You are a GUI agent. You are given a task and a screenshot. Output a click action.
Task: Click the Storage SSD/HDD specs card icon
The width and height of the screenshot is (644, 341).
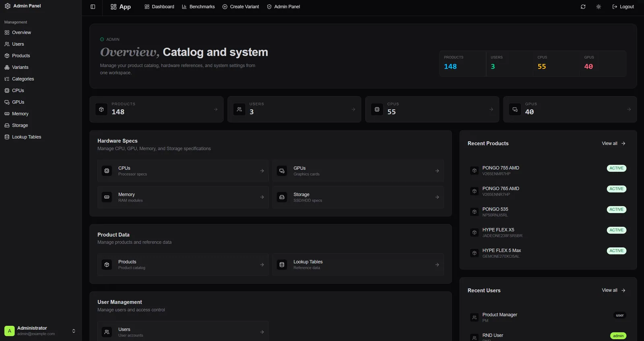point(282,197)
